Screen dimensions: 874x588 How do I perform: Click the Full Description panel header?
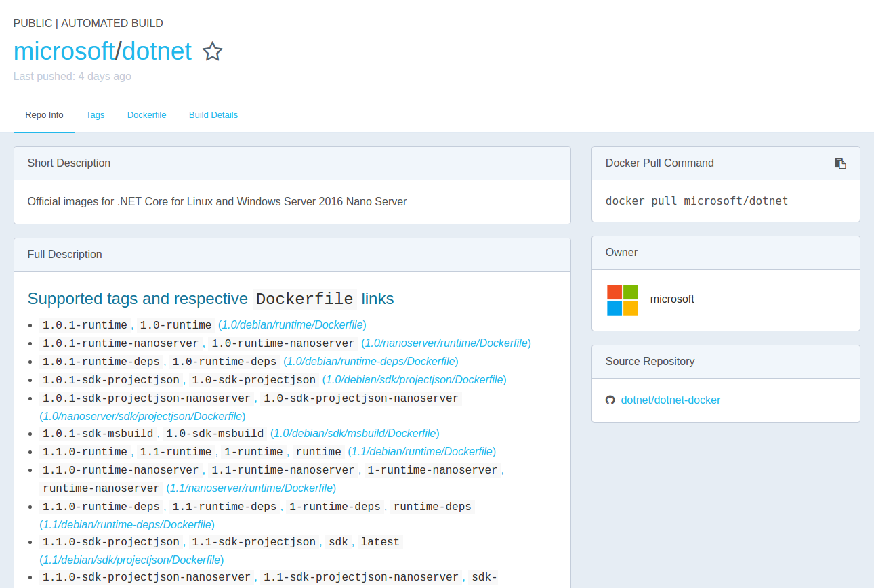292,255
